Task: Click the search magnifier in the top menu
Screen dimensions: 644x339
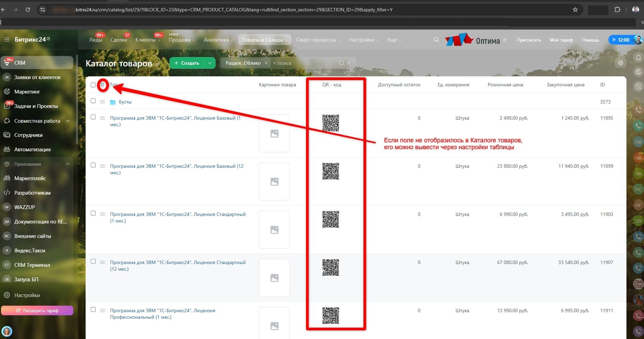Action: (x=436, y=40)
